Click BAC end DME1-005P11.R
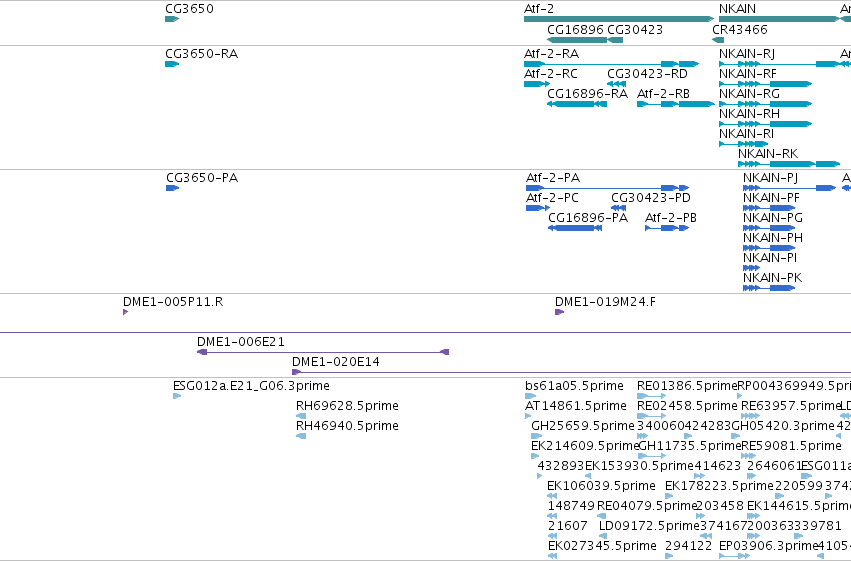851x561 pixels. point(173,302)
